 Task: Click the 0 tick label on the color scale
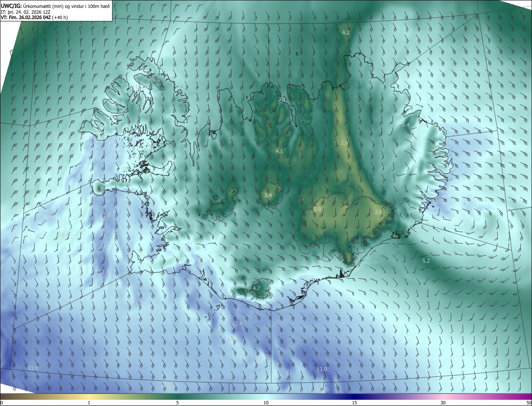[2, 403]
